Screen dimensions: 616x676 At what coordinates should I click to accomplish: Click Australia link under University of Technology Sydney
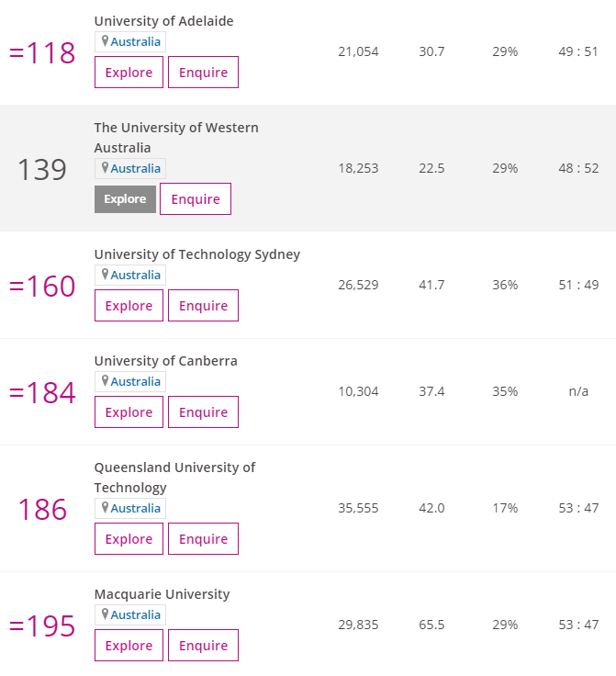click(135, 275)
